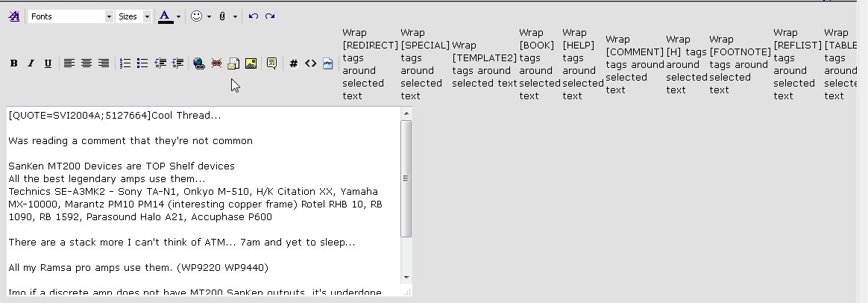Click Wrap [TEMPLATE2] tags around selected text
The height and width of the screenshot is (303, 868).
485,64
